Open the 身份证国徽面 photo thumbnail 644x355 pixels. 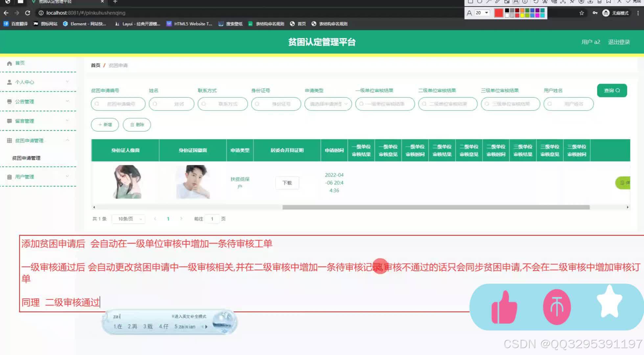pyautogui.click(x=193, y=182)
